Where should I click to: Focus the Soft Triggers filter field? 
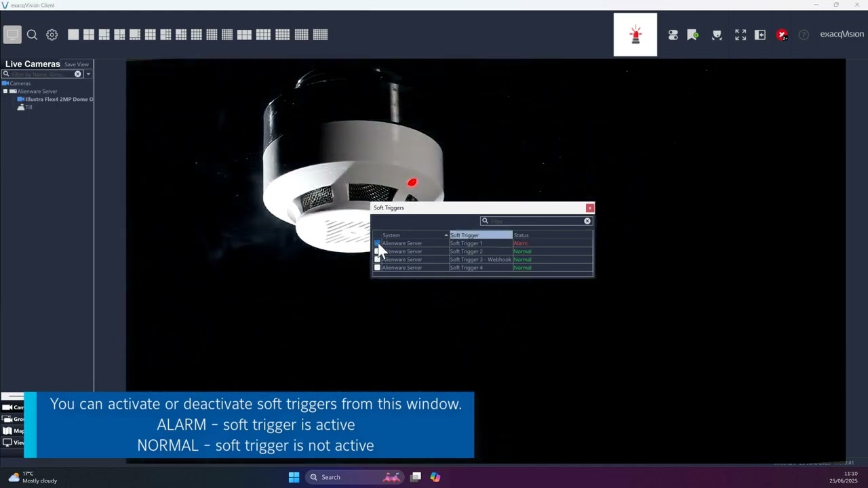pos(536,221)
